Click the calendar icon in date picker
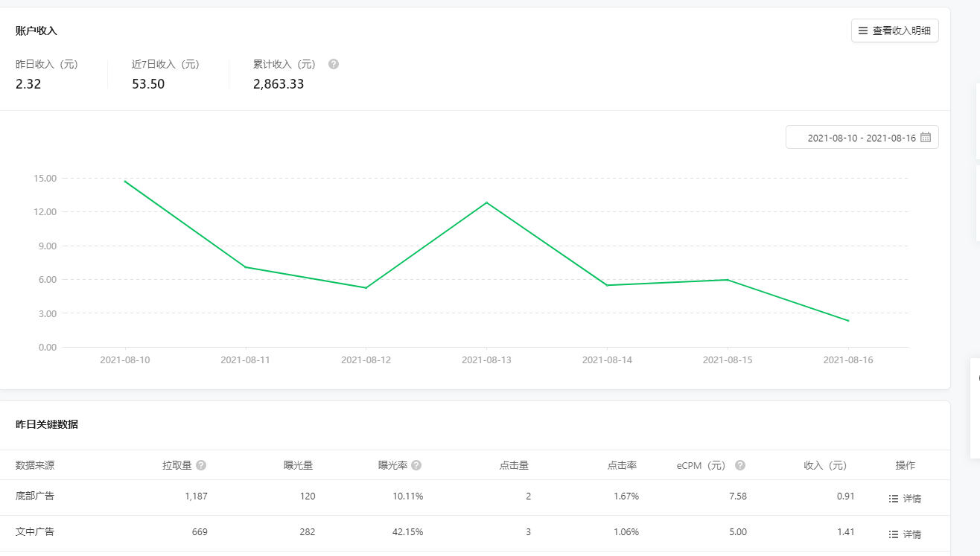 coord(926,138)
